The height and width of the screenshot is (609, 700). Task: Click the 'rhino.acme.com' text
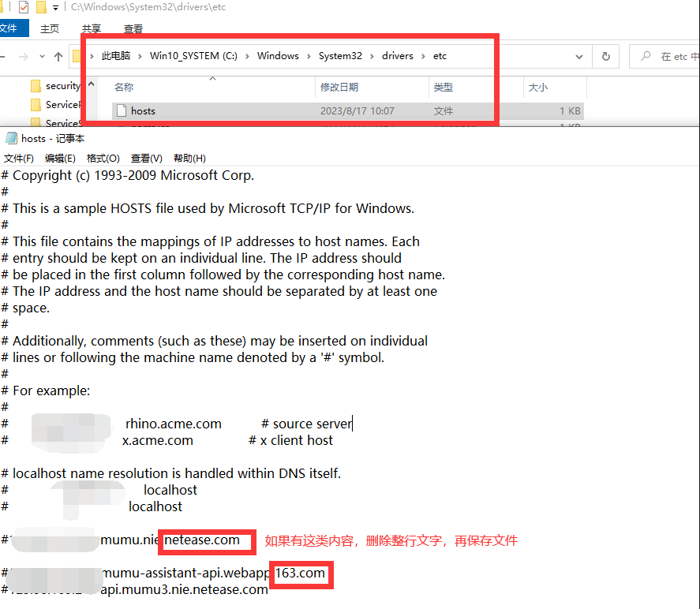tap(173, 424)
